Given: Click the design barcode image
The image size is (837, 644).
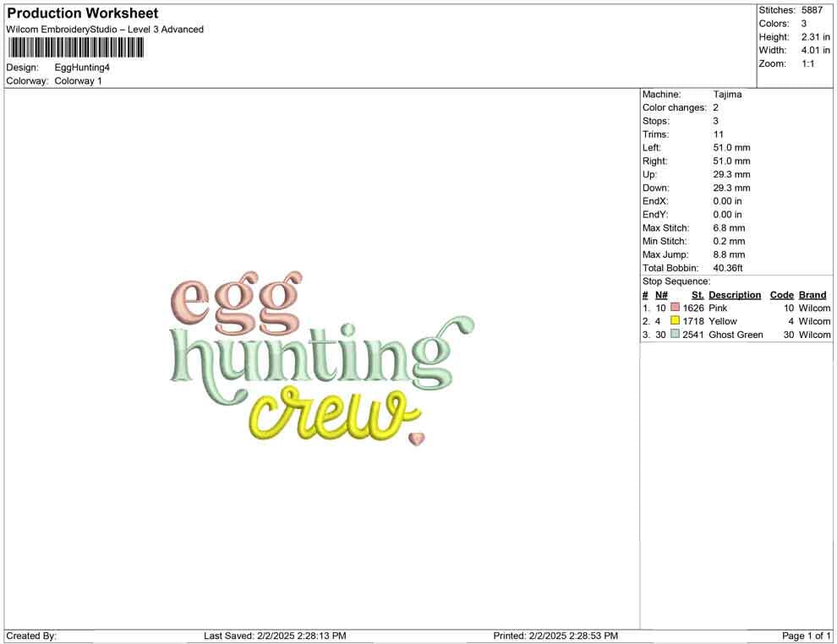Looking at the screenshot, I should 74,49.
